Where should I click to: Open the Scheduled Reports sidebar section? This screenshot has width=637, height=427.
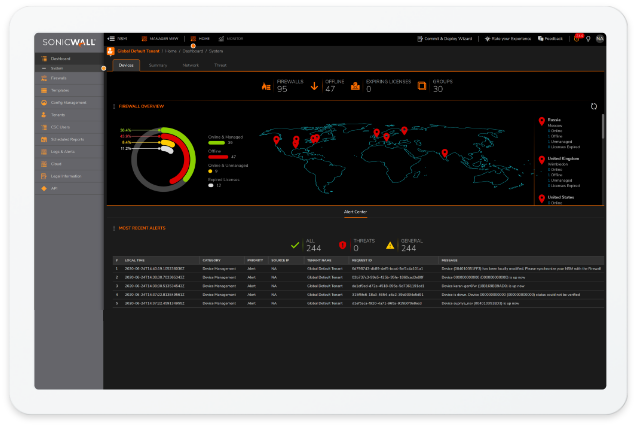coord(69,139)
